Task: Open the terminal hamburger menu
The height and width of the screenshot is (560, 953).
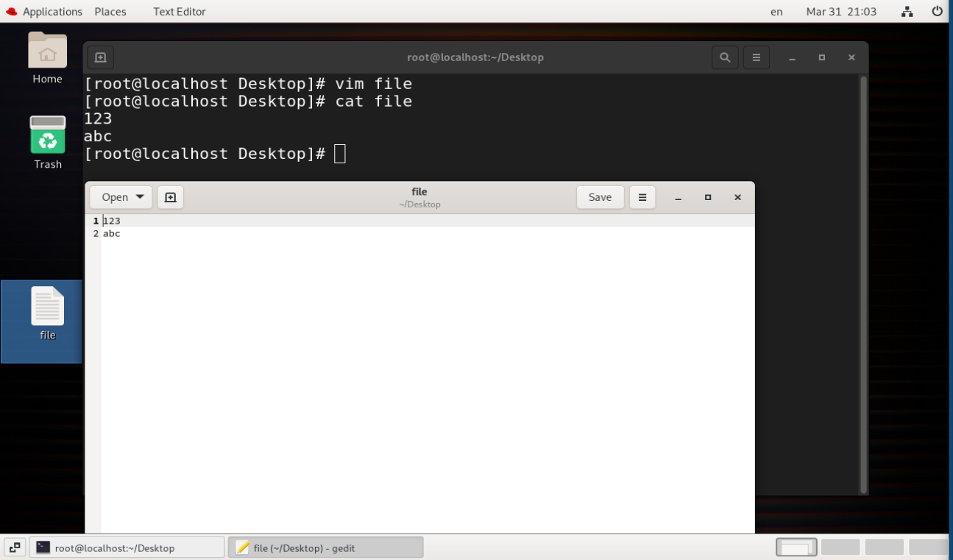Action: click(756, 57)
